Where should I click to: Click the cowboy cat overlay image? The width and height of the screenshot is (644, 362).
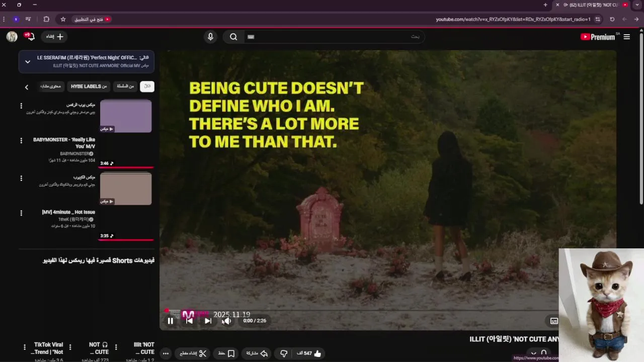(x=601, y=305)
